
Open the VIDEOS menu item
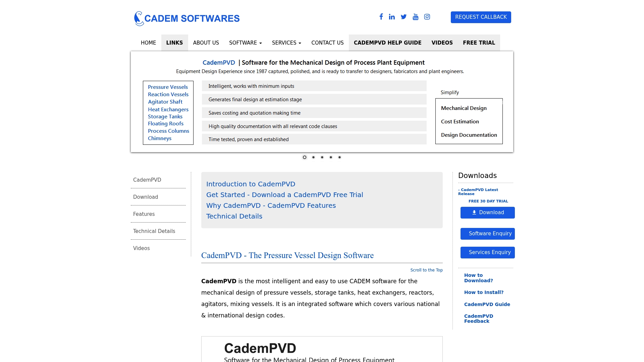pyautogui.click(x=442, y=43)
